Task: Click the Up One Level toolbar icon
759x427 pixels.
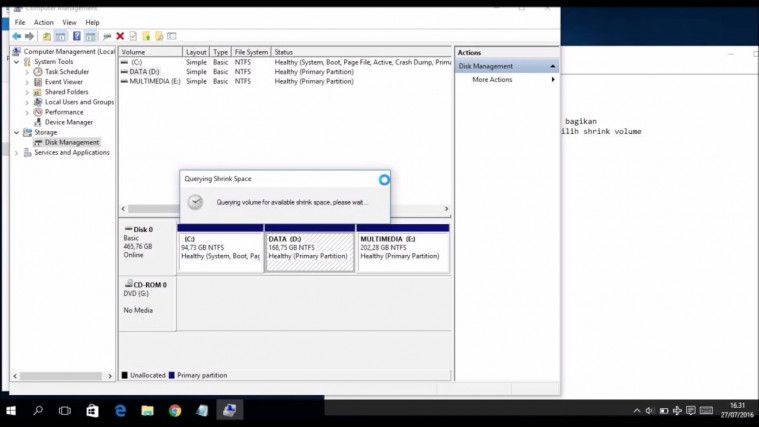Action: pyautogui.click(x=46, y=36)
